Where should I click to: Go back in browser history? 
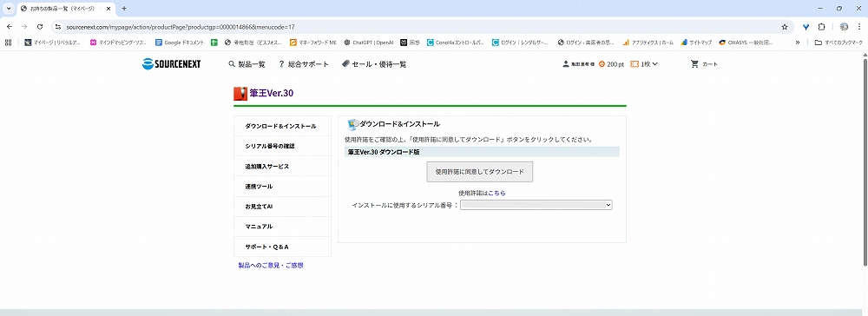point(10,27)
